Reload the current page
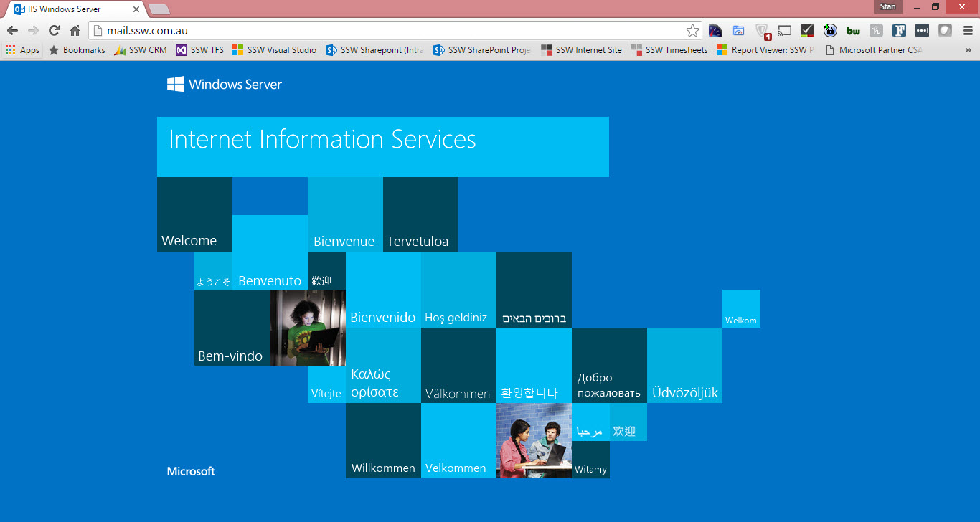The height and width of the screenshot is (522, 980). (54, 31)
